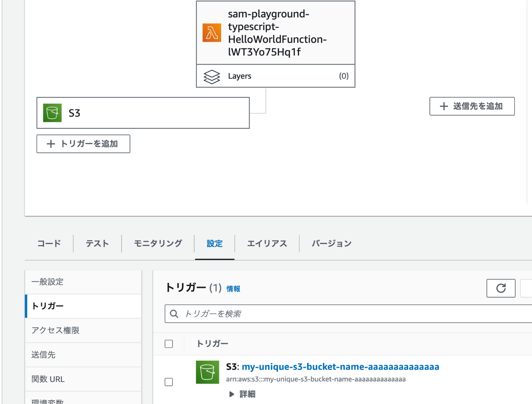Click the トリガーを追加 button
Viewport: 532px width, 404px height.
coord(83,144)
